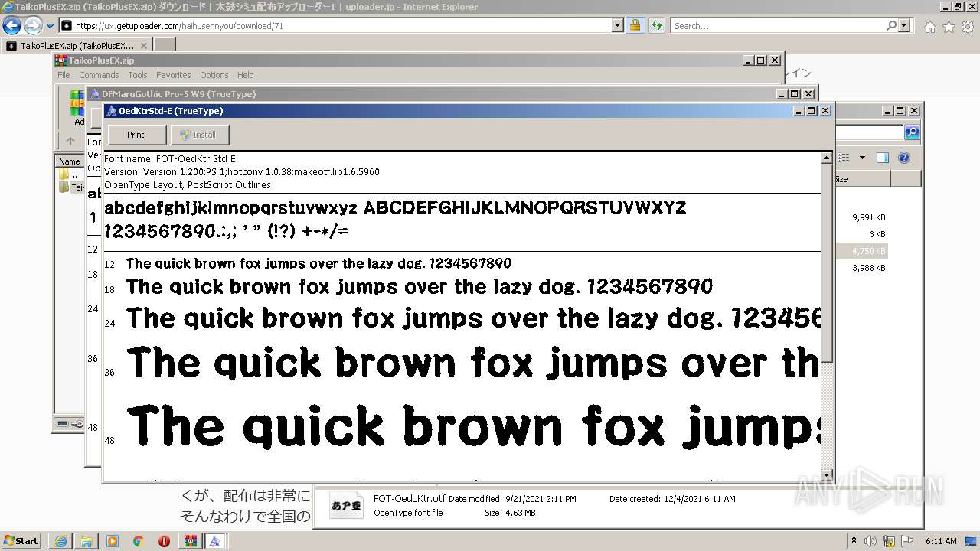The height and width of the screenshot is (551, 980).
Task: Click the security lock icon
Action: point(635,25)
